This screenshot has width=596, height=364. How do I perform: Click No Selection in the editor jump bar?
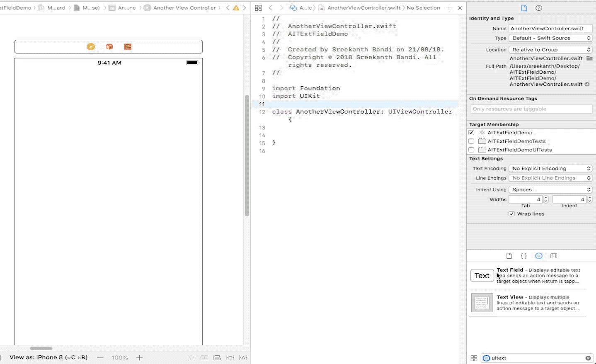tap(423, 7)
